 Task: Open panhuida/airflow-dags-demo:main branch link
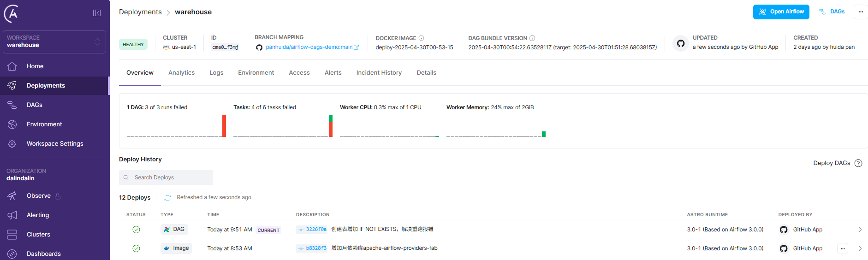point(309,47)
